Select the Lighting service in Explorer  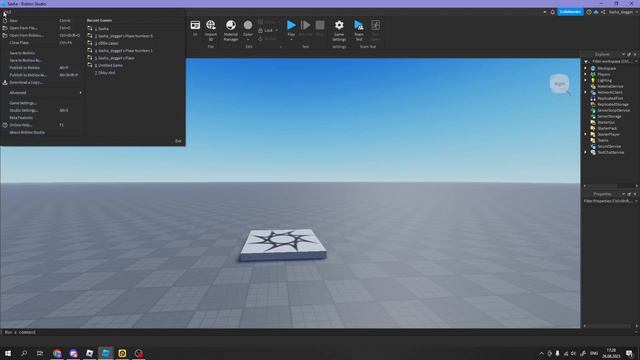pyautogui.click(x=604, y=80)
